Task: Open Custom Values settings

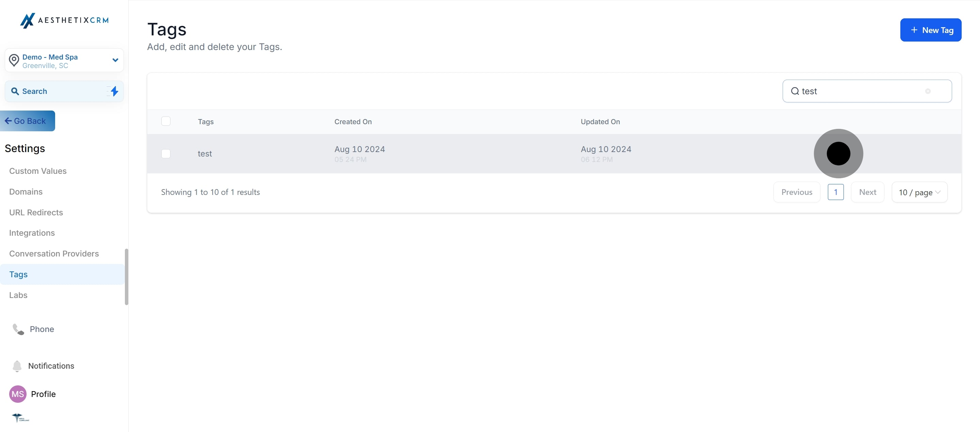Action: click(x=38, y=171)
